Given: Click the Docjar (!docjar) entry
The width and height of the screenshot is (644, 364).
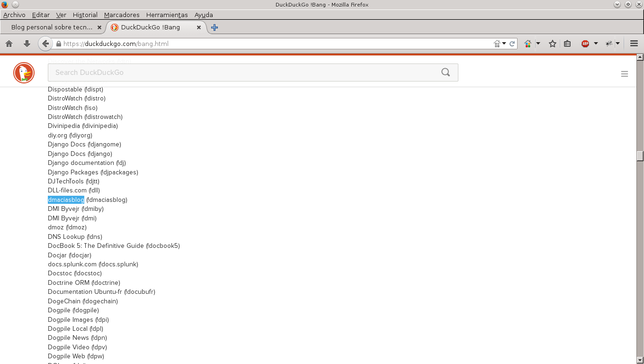Looking at the screenshot, I should pyautogui.click(x=70, y=255).
